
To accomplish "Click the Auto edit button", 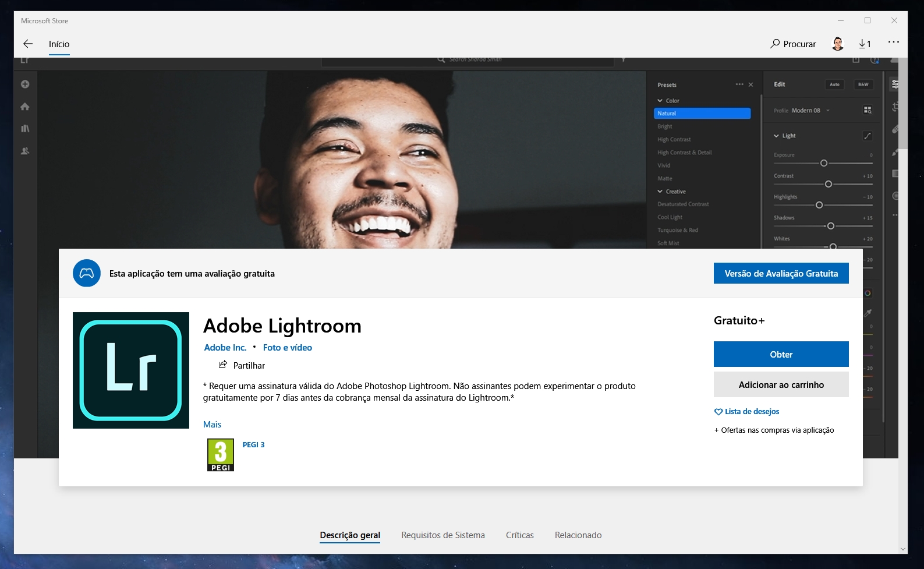I will [834, 84].
